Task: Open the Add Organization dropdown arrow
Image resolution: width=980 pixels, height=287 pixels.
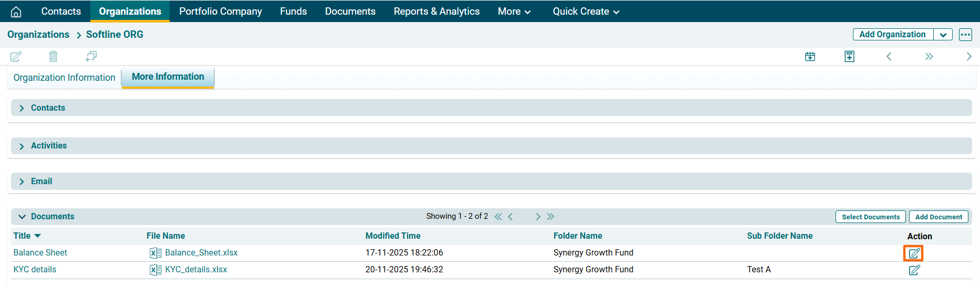Action: [943, 35]
